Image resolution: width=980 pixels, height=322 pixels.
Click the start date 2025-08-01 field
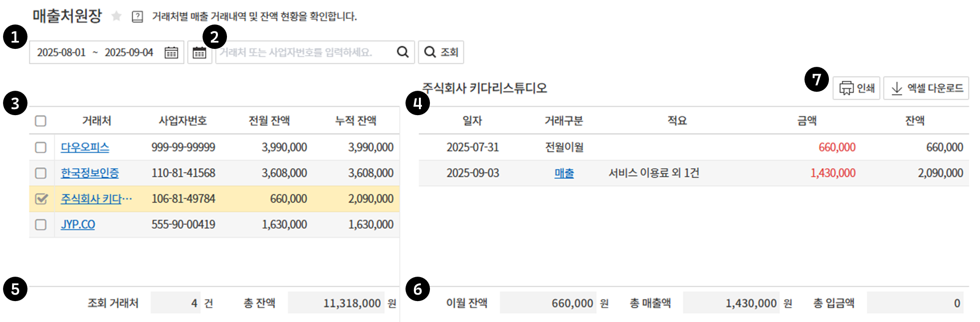pyautogui.click(x=61, y=52)
